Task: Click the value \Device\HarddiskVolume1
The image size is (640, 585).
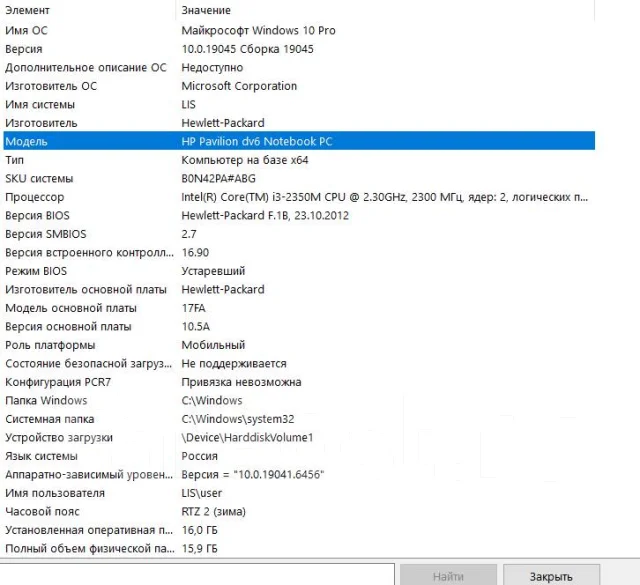Action: pos(247,438)
